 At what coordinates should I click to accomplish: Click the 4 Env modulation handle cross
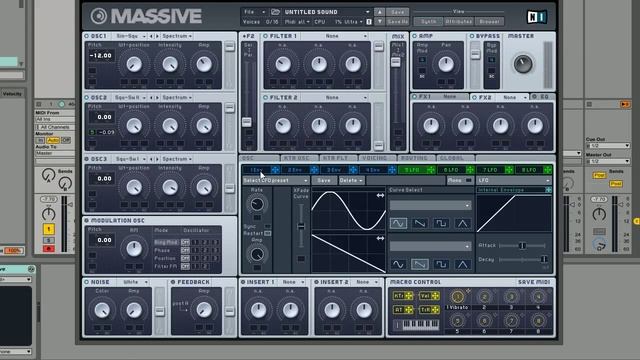(392, 170)
